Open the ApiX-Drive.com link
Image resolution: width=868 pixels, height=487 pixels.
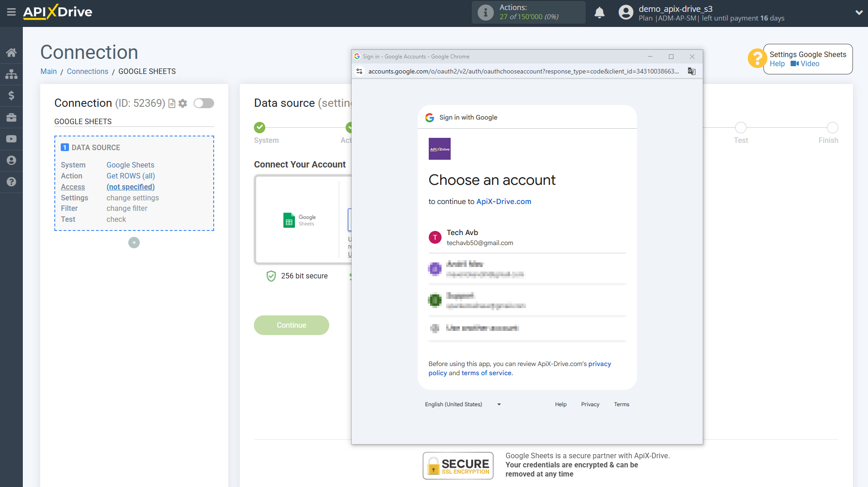(x=504, y=201)
